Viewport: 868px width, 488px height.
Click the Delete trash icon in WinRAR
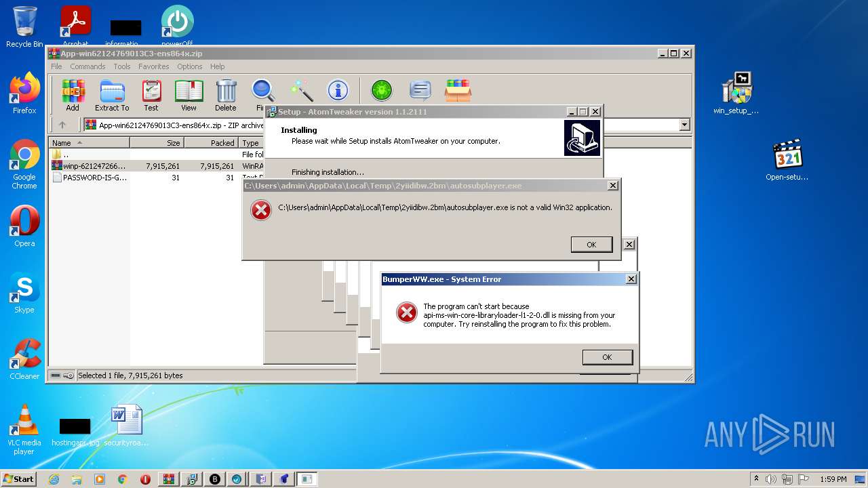tap(226, 95)
